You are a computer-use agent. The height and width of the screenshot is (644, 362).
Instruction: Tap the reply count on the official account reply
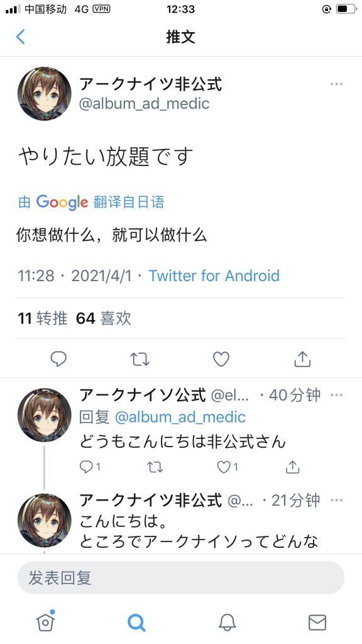(x=85, y=467)
